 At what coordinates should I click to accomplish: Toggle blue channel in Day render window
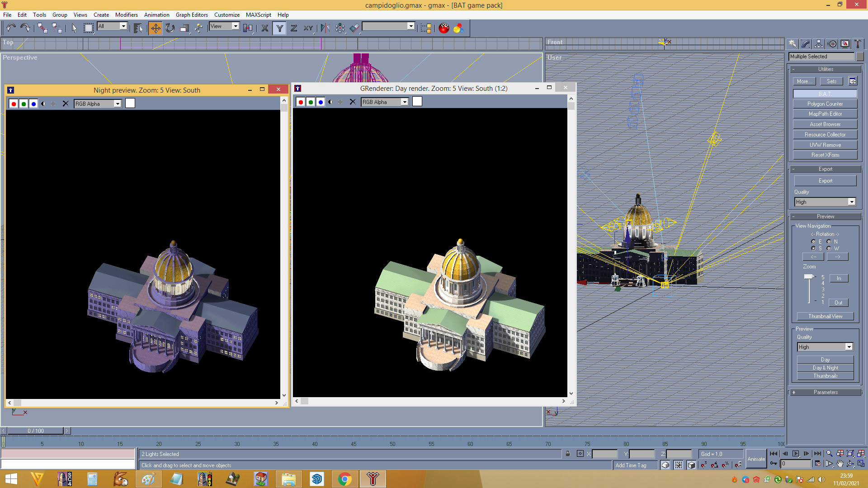pyautogui.click(x=321, y=102)
